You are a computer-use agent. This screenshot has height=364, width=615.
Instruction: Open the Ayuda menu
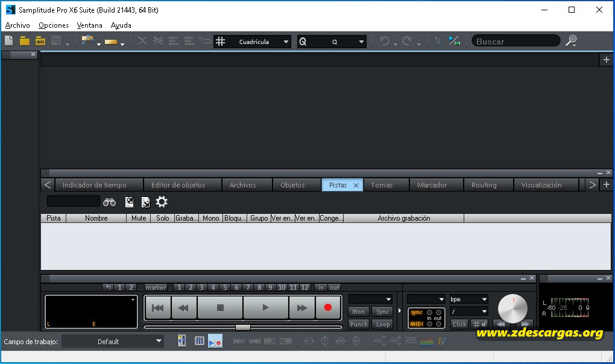121,25
